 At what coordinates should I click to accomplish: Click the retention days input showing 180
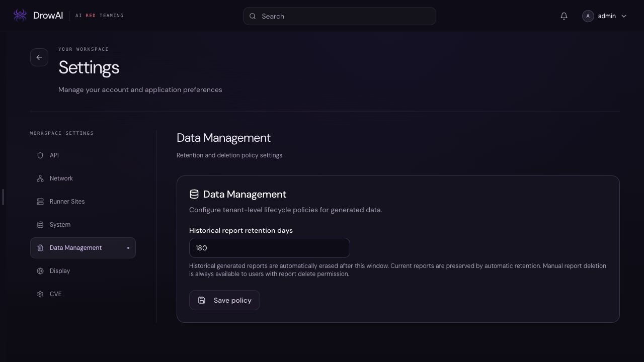(270, 248)
